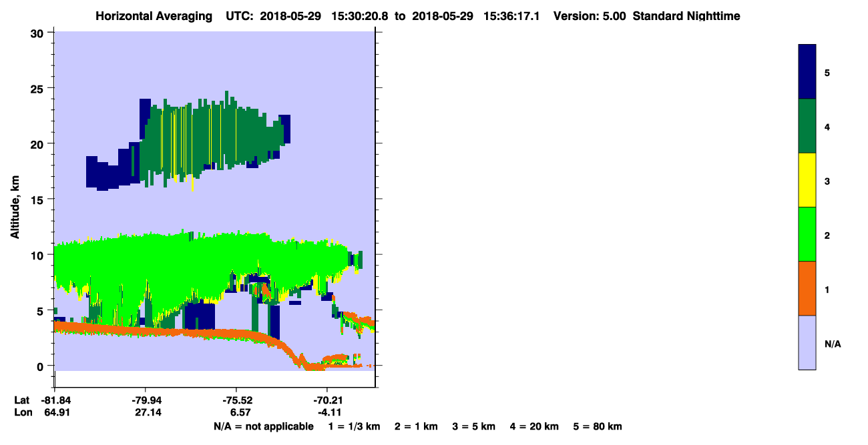Click the yellow colorbar segment labeled 3
868x445 pixels.
(x=807, y=180)
